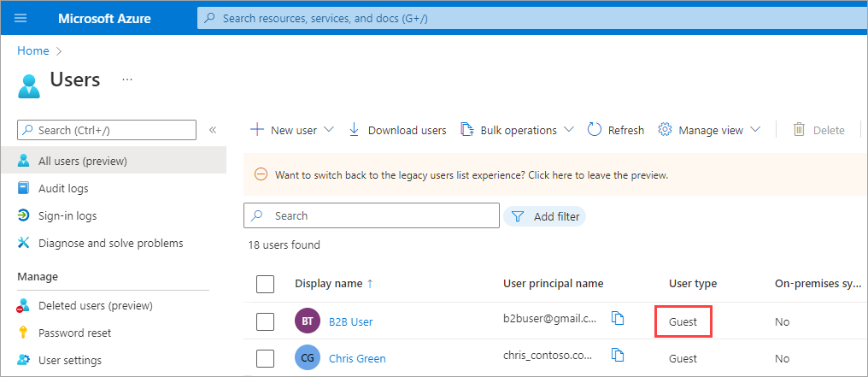Click the b2buser@gmail.c... principal name text
Image resolution: width=868 pixels, height=377 pixels.
549,318
